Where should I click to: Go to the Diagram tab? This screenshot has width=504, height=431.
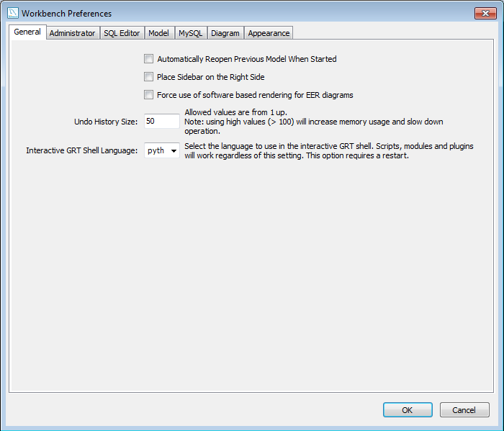[x=225, y=33]
